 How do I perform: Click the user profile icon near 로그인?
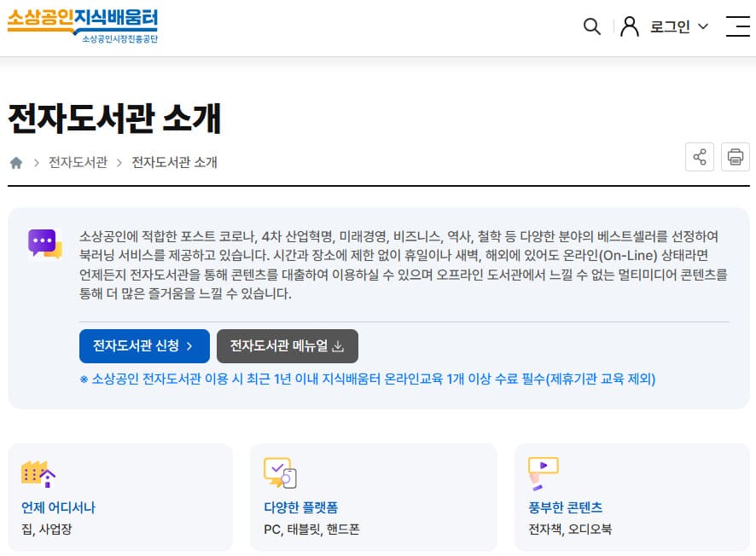(x=629, y=26)
